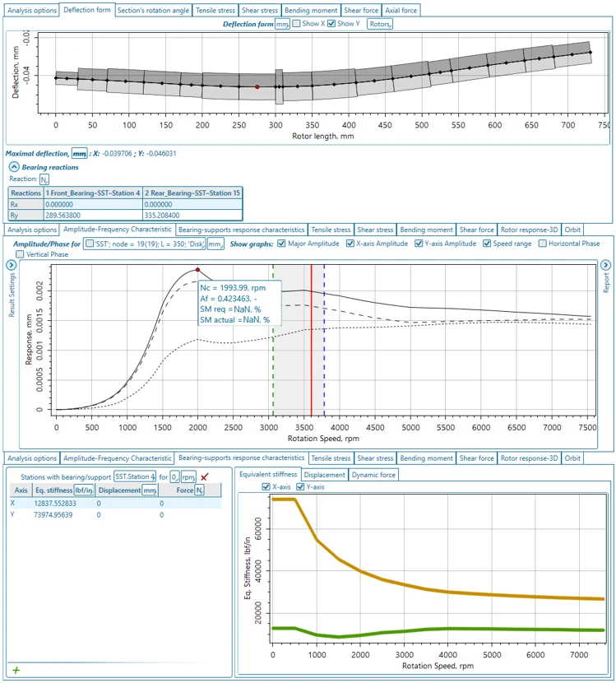The height and width of the screenshot is (683, 616).
Task: Expand the Result Settings side panel arrow
Action: coord(12,265)
